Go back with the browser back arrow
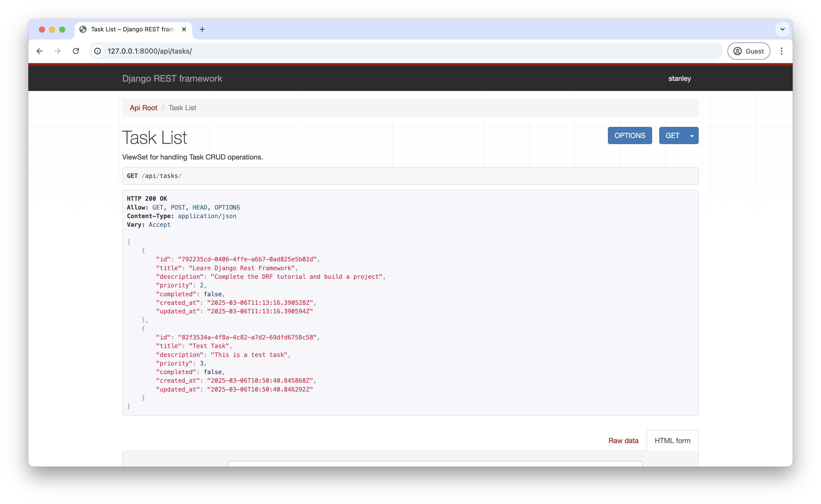 pos(40,51)
